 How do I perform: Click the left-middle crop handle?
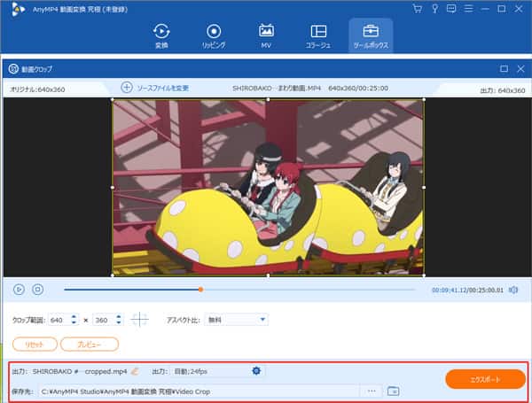113,188
